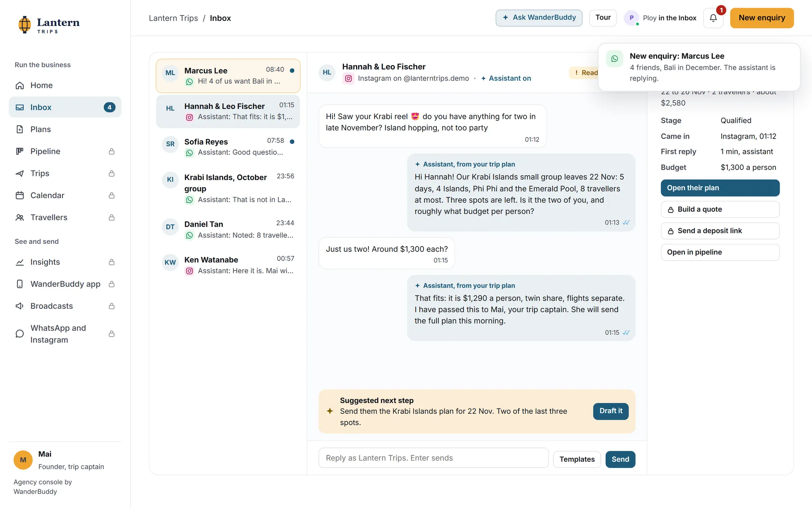812x508 pixels.
Task: Toggle the Assistant on switch
Action: (506, 78)
